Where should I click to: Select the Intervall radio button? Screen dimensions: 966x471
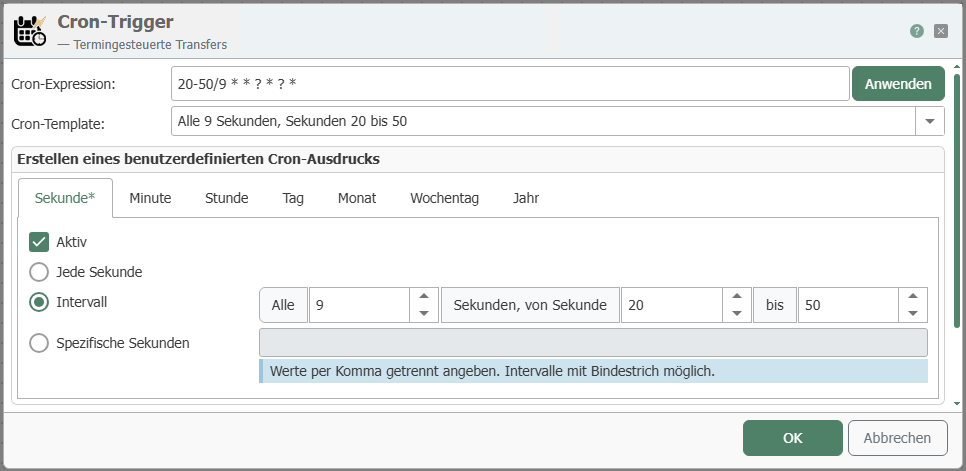tap(39, 301)
